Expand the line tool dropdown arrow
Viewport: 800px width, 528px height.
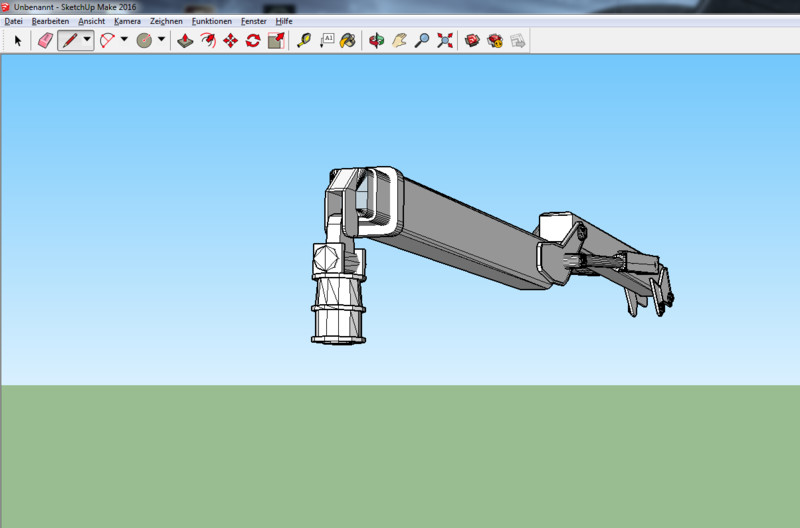click(x=87, y=41)
